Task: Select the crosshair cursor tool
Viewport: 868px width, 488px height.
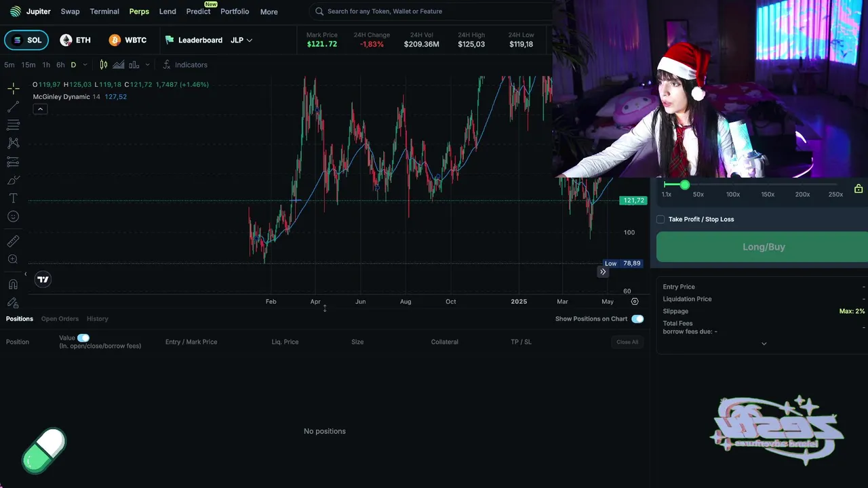Action: pyautogui.click(x=13, y=89)
